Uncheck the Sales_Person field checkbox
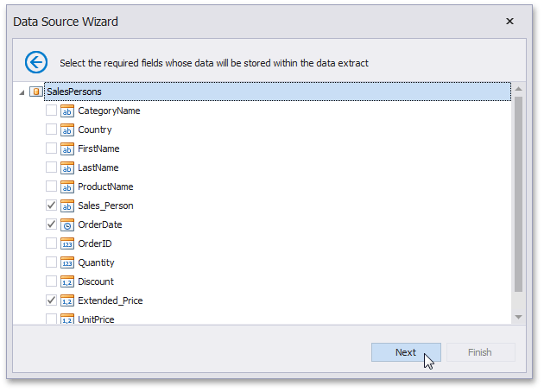Image resolution: width=544 pixels, height=392 pixels. [51, 205]
